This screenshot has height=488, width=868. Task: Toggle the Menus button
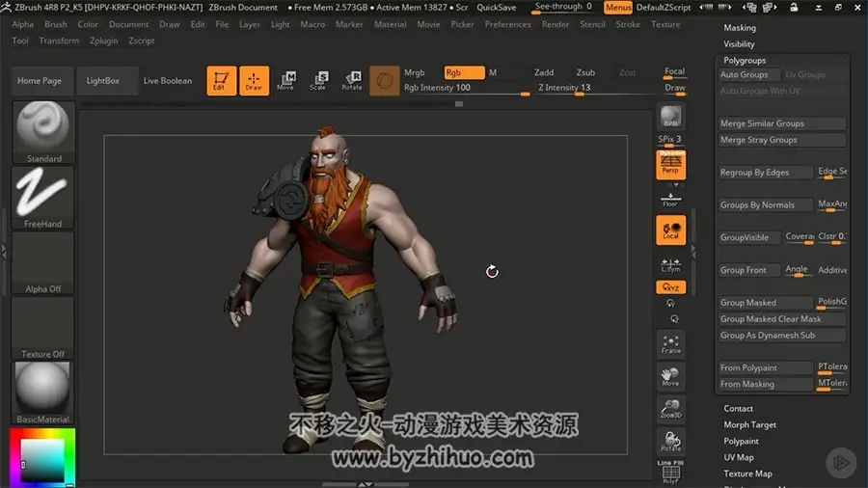618,7
